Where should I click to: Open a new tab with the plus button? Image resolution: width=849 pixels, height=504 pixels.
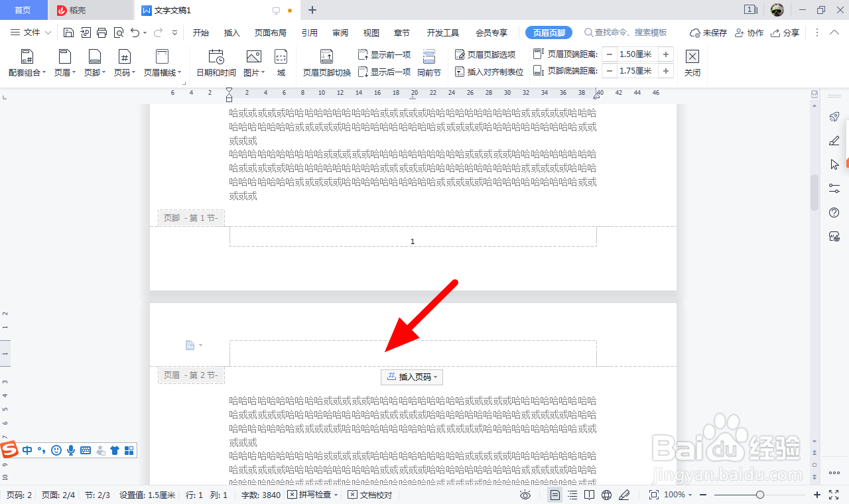(312, 10)
